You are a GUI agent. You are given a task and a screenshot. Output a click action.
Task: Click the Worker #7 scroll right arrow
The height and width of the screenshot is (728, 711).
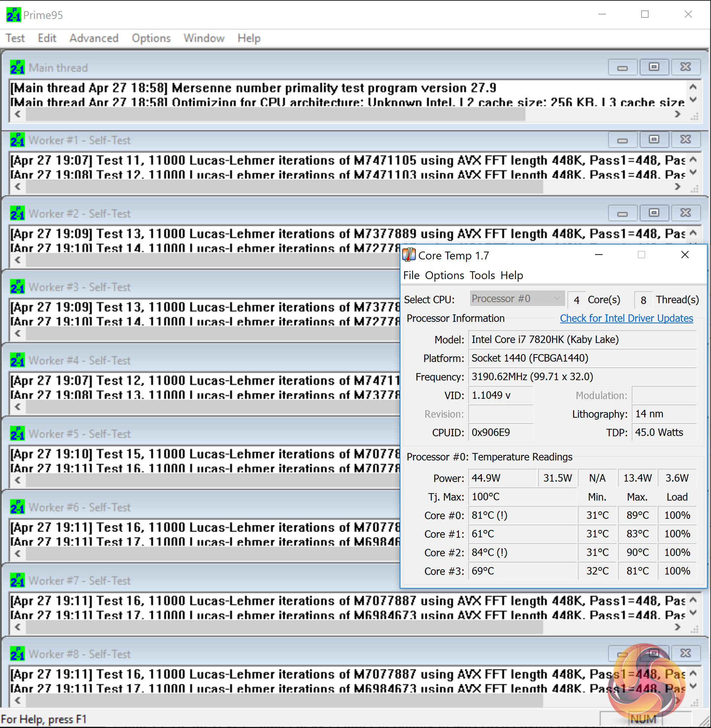(678, 627)
